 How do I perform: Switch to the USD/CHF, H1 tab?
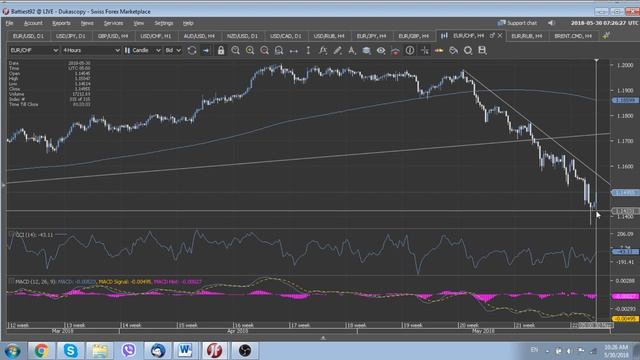click(x=156, y=36)
